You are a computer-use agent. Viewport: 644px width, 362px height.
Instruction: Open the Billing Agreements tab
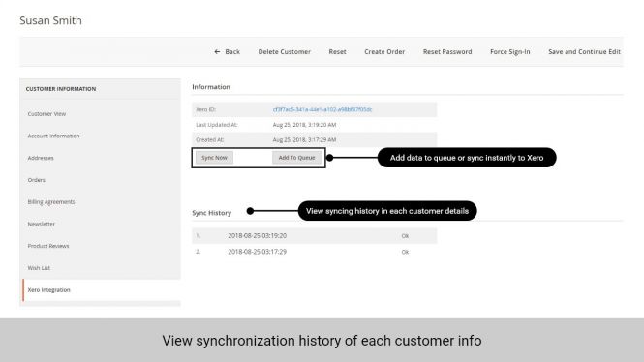click(x=51, y=202)
